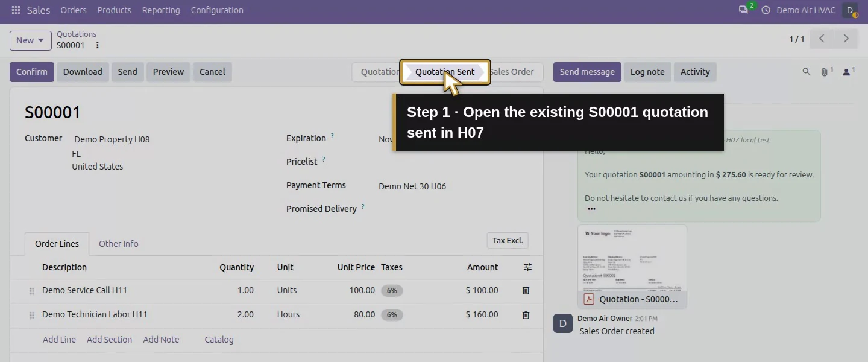Open the column settings adjust icon

527,267
